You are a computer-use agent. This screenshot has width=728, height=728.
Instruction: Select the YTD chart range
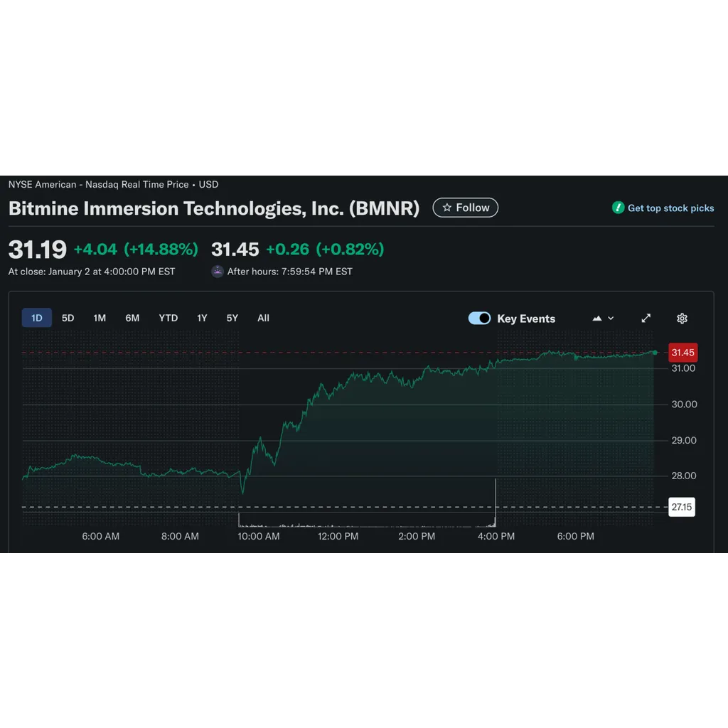coord(168,318)
